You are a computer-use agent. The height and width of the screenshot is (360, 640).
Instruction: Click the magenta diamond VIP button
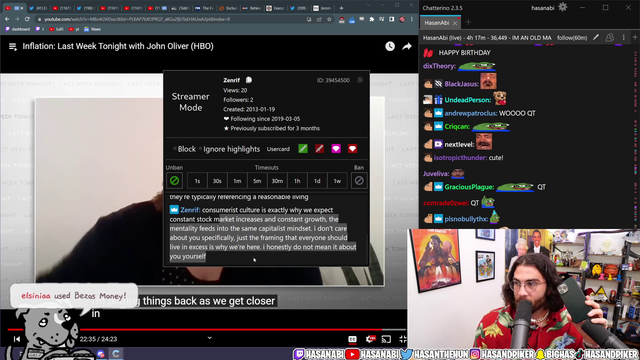(x=336, y=149)
